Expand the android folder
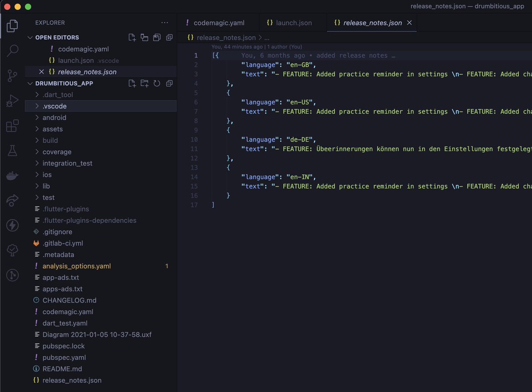 [54, 117]
